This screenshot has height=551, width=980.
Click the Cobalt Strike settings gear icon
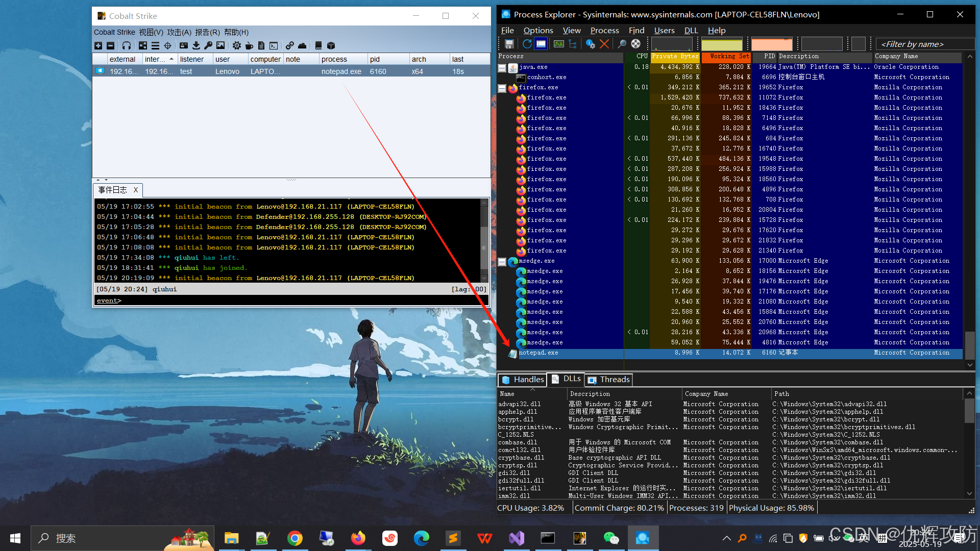(x=237, y=45)
